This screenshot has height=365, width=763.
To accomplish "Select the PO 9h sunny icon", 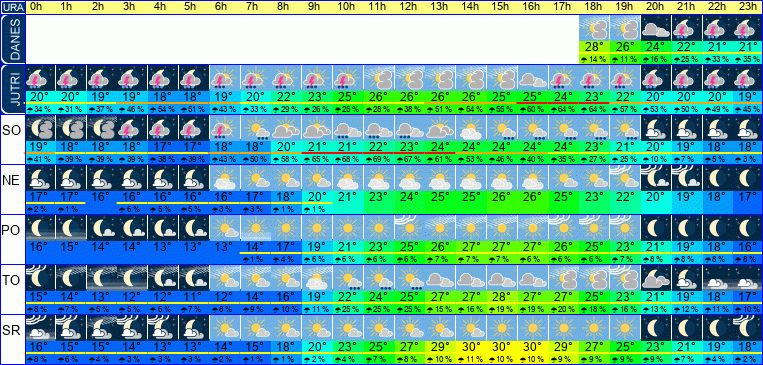I will click(316, 228).
